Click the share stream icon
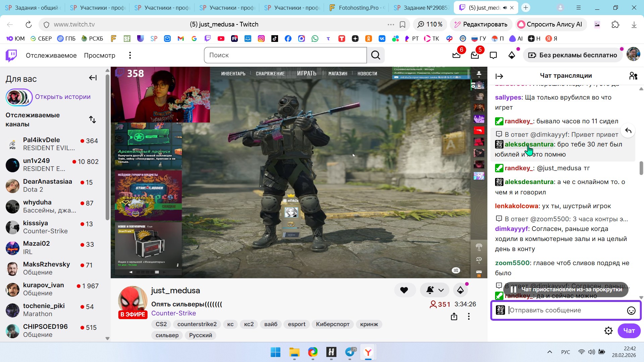644x362 pixels. (454, 316)
